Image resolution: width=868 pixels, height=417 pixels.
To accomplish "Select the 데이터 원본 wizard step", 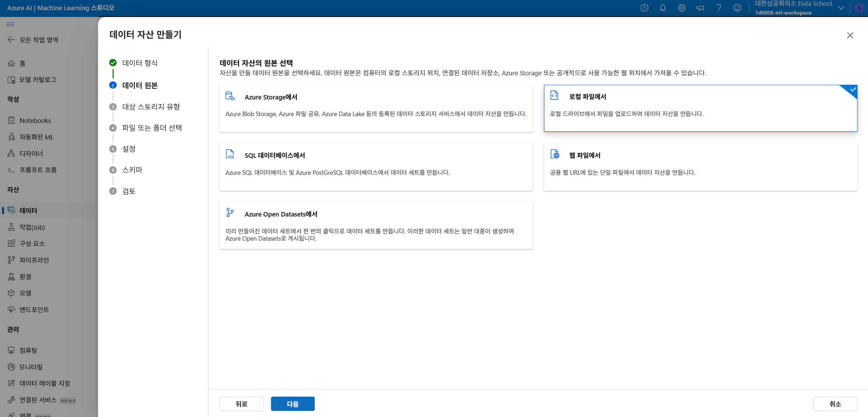I will coord(133,85).
